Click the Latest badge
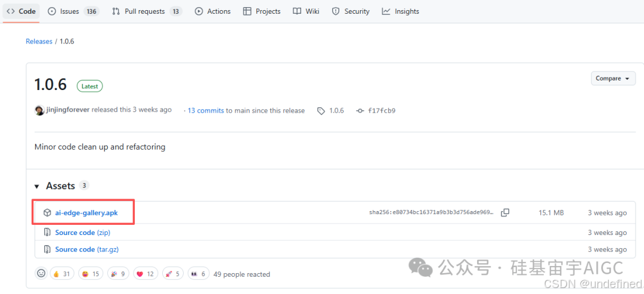The image size is (644, 294). tap(89, 86)
